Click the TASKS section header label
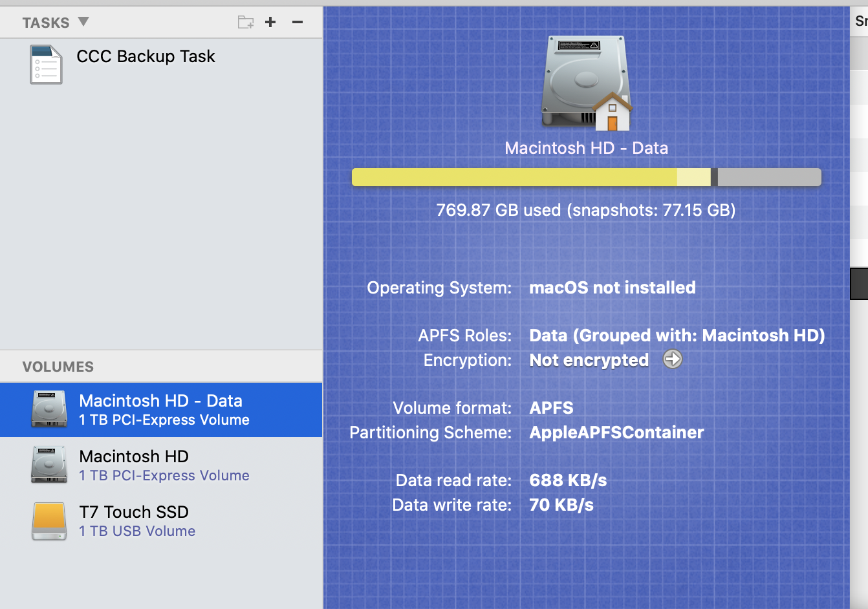The height and width of the screenshot is (609, 868). pos(46,23)
